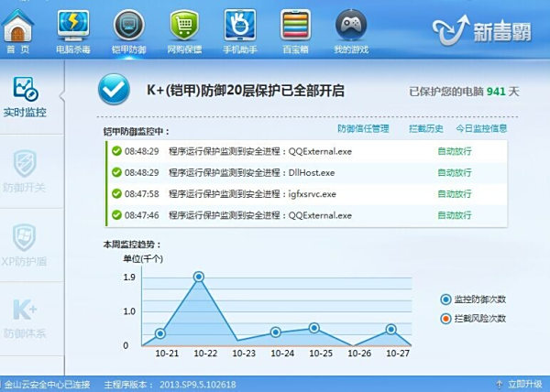Click the 10-25 chart data point
This screenshot has width=550, height=392.
tap(314, 328)
